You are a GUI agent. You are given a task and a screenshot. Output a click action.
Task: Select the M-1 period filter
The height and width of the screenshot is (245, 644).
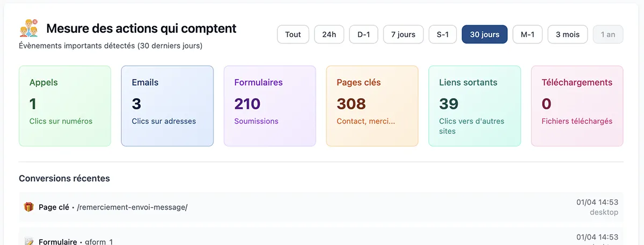pyautogui.click(x=527, y=34)
